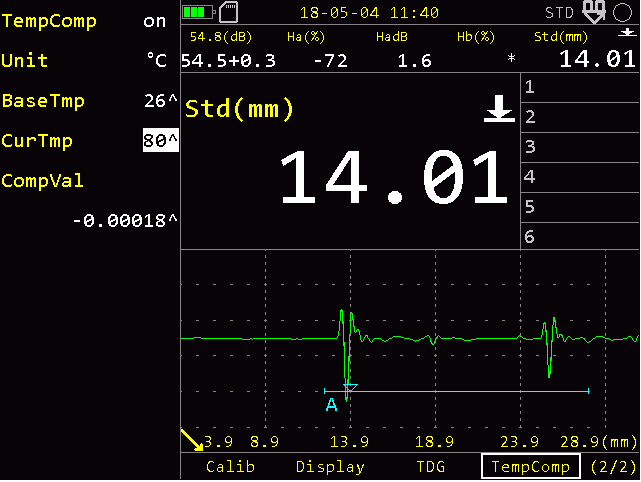Select reading slot row 4
This screenshot has width=641, height=482.
(x=580, y=177)
